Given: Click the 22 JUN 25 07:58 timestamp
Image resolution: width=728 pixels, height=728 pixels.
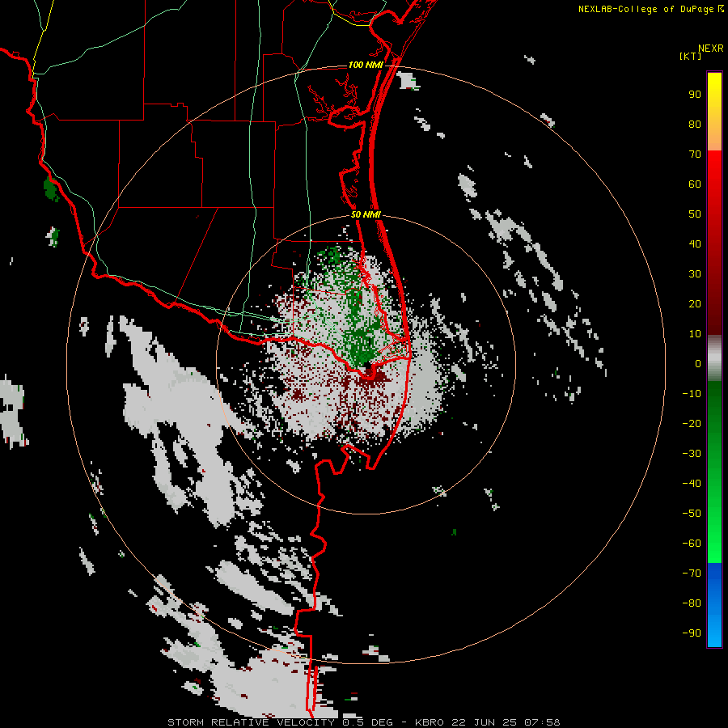Looking at the screenshot, I should pyautogui.click(x=506, y=722).
